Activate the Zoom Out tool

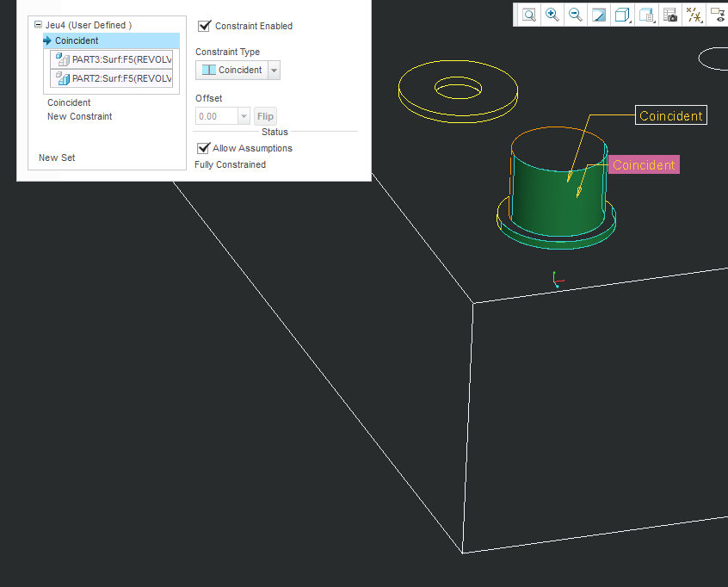[575, 15]
